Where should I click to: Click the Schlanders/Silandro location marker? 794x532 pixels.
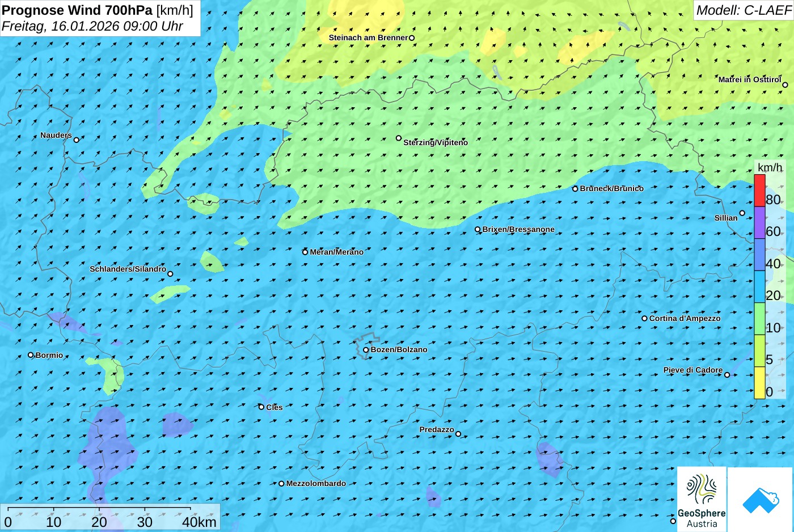tap(170, 274)
